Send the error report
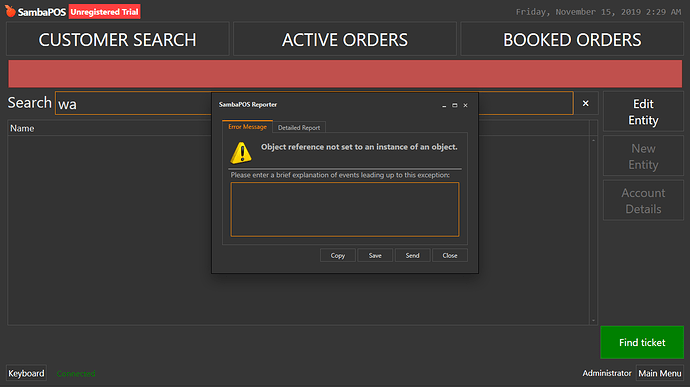 (x=412, y=256)
